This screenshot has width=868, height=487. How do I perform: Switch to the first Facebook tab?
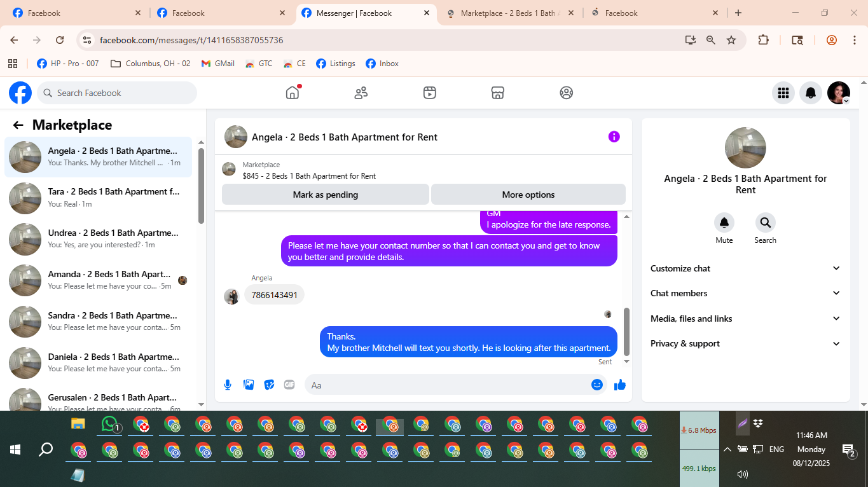(x=76, y=13)
